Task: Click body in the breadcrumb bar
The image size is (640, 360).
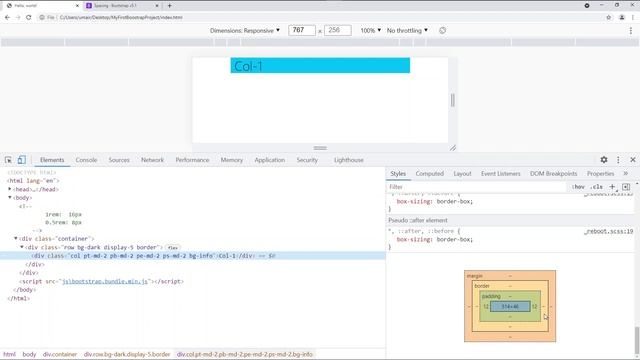Action: [29, 354]
